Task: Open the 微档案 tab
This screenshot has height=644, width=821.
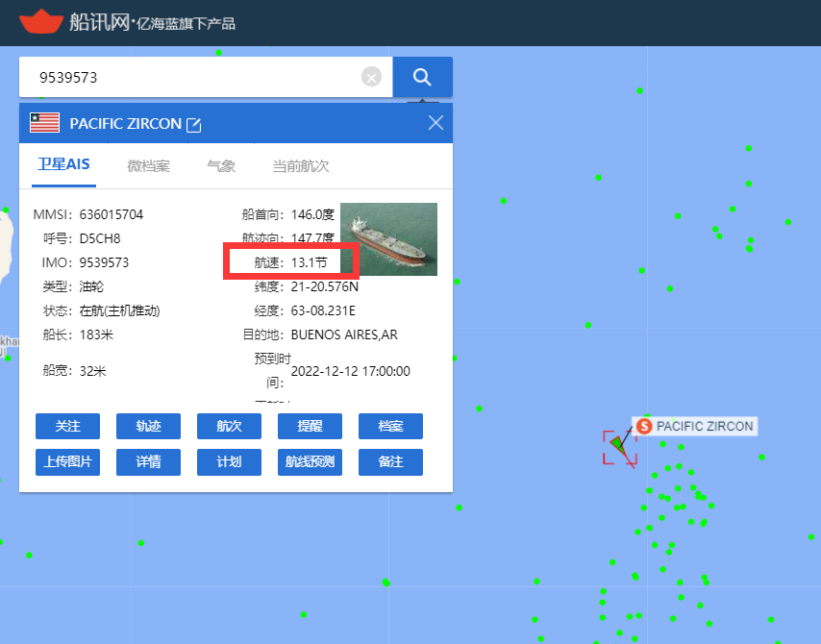Action: [x=148, y=166]
